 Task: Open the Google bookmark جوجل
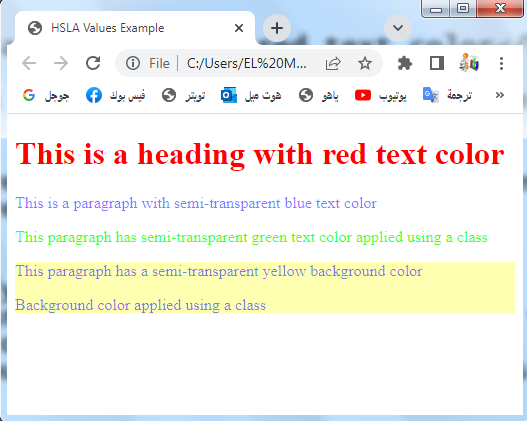(x=46, y=96)
